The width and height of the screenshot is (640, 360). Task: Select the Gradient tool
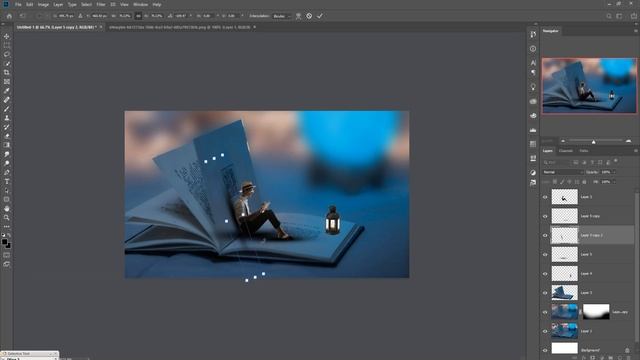pos(7,145)
